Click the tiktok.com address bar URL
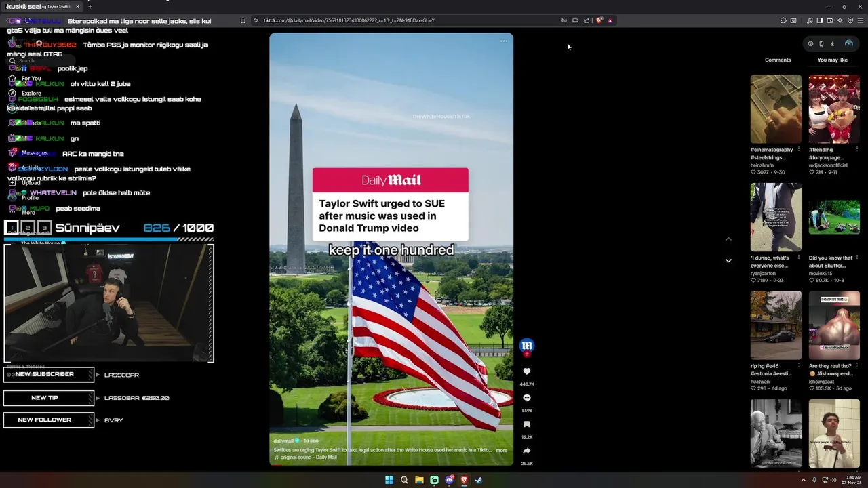 (349, 20)
